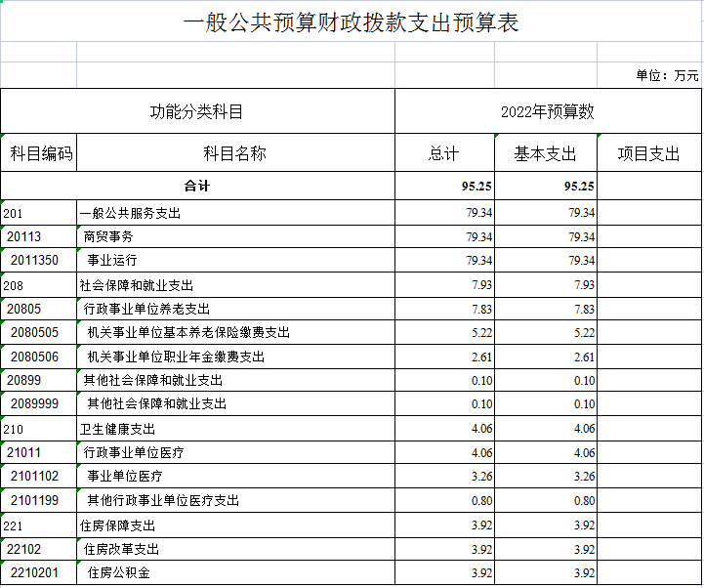Select code cell 22102

[x=39, y=549]
